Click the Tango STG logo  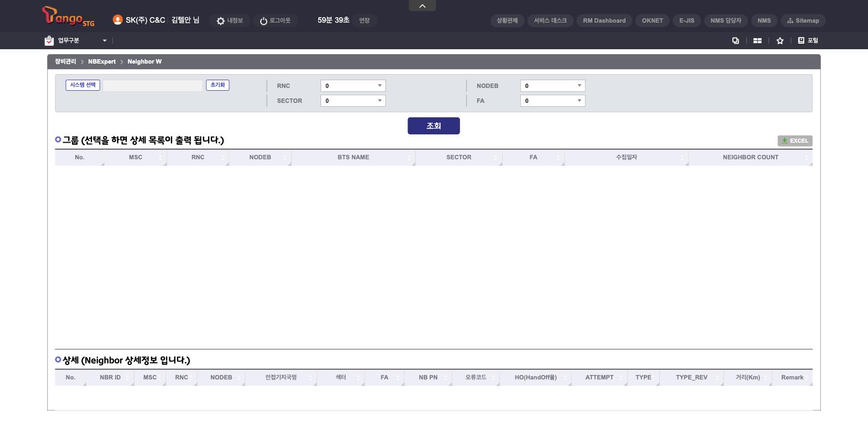click(x=68, y=17)
